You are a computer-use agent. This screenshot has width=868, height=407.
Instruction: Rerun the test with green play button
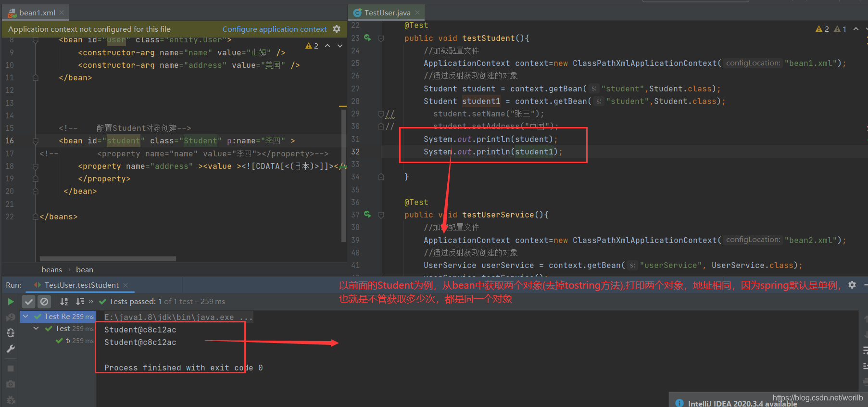(11, 302)
